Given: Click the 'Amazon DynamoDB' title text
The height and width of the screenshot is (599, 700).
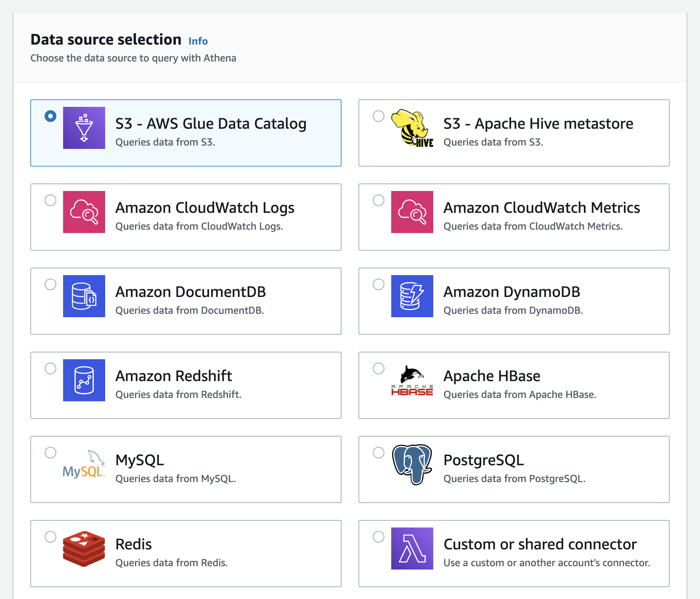Looking at the screenshot, I should (x=512, y=292).
